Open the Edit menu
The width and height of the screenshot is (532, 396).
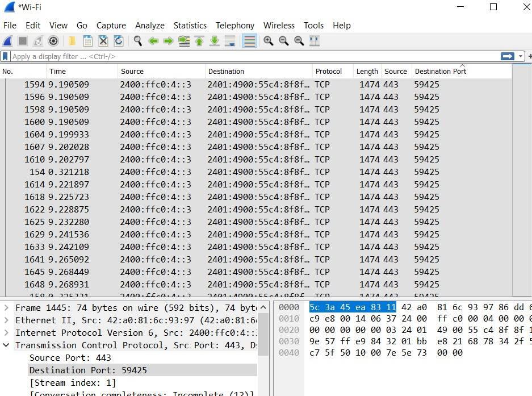(33, 26)
